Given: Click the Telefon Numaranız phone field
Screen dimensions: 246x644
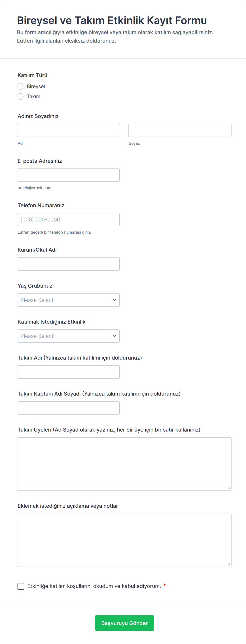Looking at the screenshot, I should 68,220.
